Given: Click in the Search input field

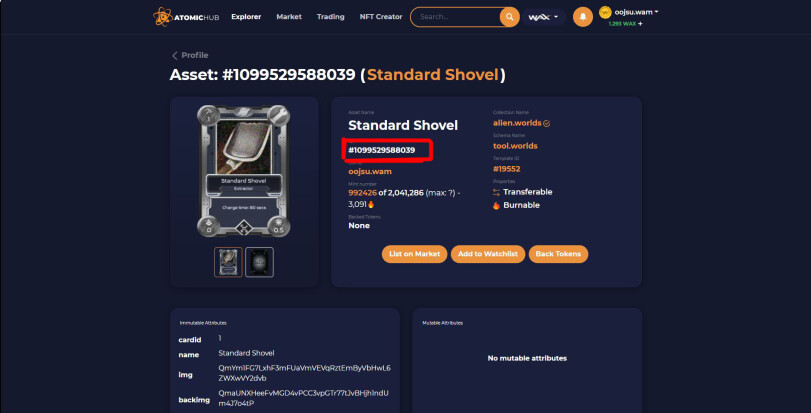Looking at the screenshot, I should point(455,17).
